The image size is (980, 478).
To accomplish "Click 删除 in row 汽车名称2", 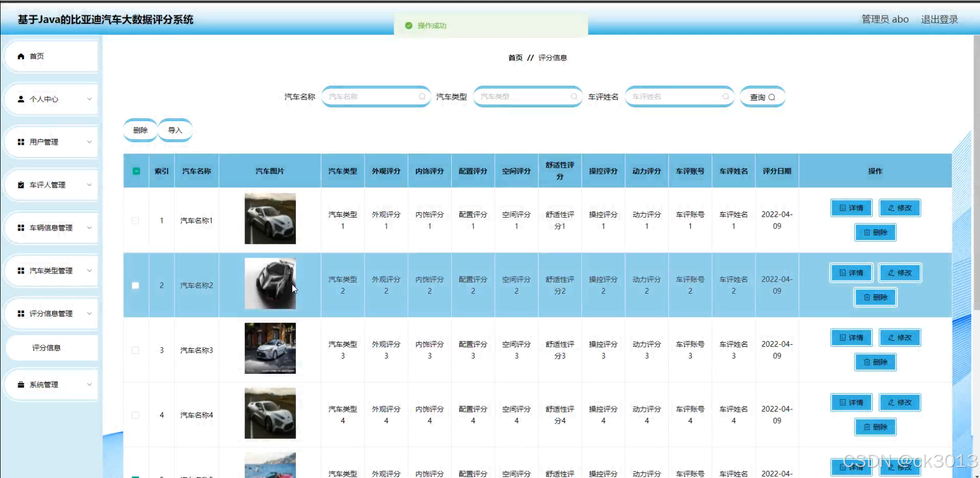I will coord(875,297).
